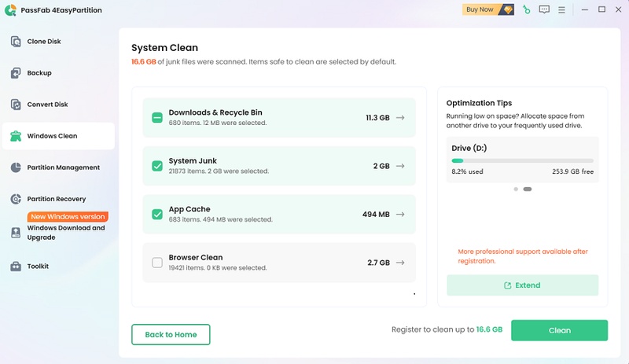The height and width of the screenshot is (364, 629).
Task: Click the Extend button's share icon
Action: coord(507,285)
